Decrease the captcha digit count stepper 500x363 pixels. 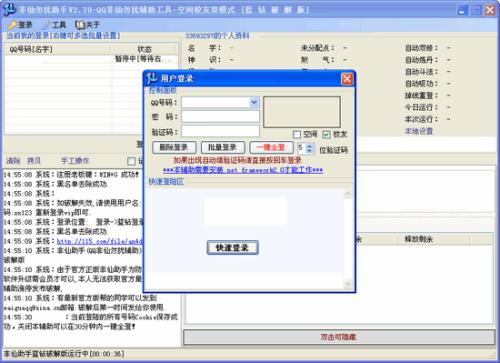click(x=310, y=151)
